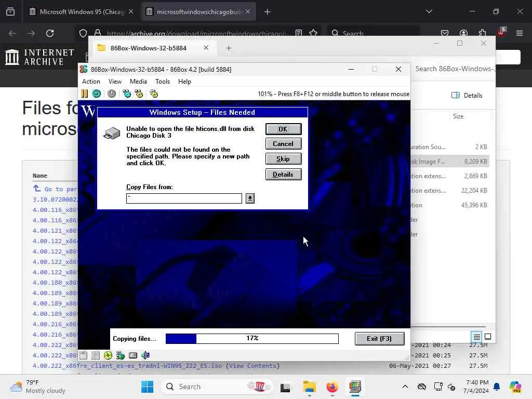The image size is (532, 399).
Task: Open 86Box settings gear icon in toolbar
Action: [x=154, y=94]
